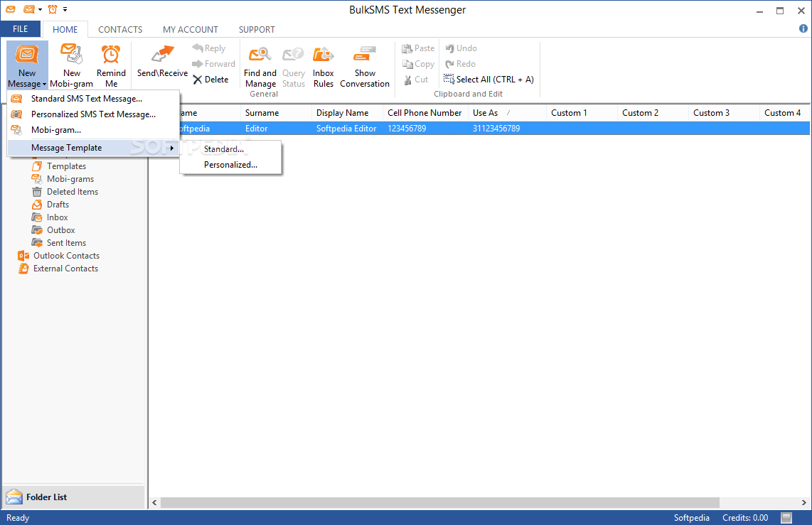
Task: Sort by Cell Phone Number column header
Action: pyautogui.click(x=425, y=113)
